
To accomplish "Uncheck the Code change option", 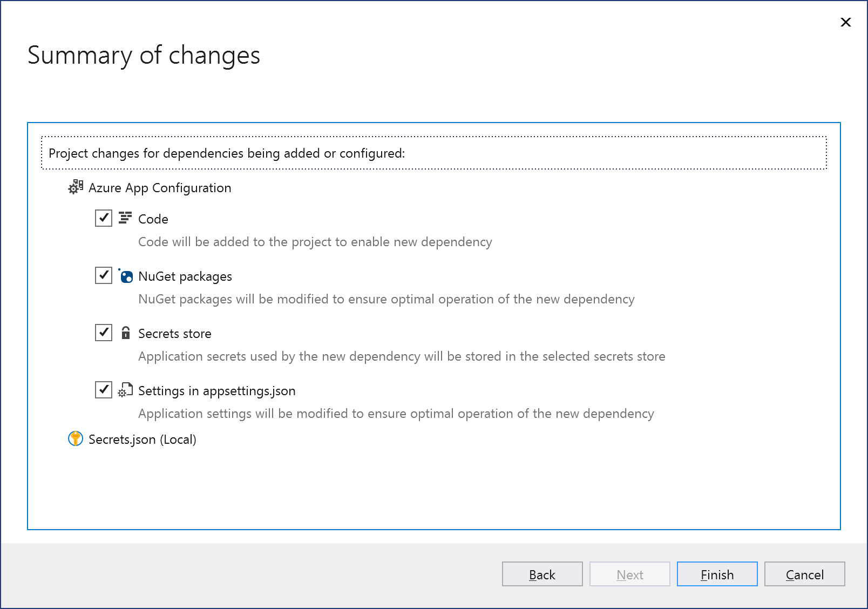I will [103, 218].
